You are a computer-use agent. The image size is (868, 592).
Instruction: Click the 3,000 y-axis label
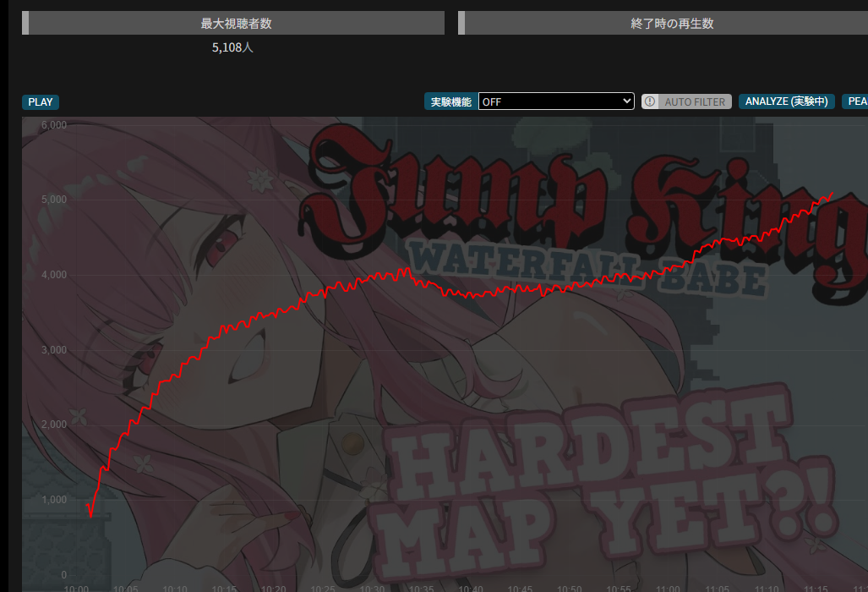point(54,350)
